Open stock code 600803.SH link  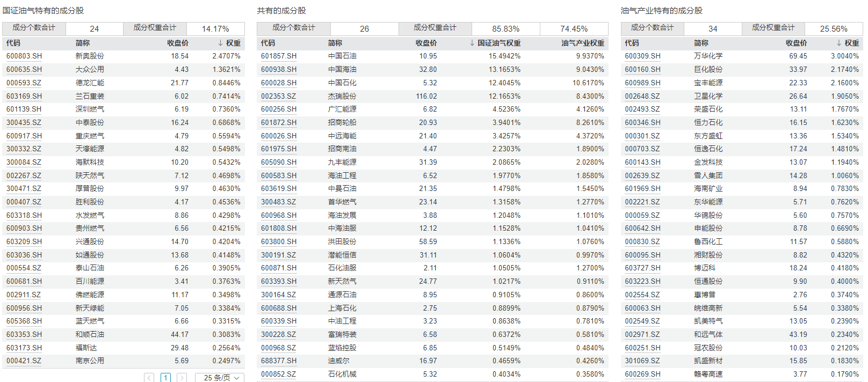24,56
